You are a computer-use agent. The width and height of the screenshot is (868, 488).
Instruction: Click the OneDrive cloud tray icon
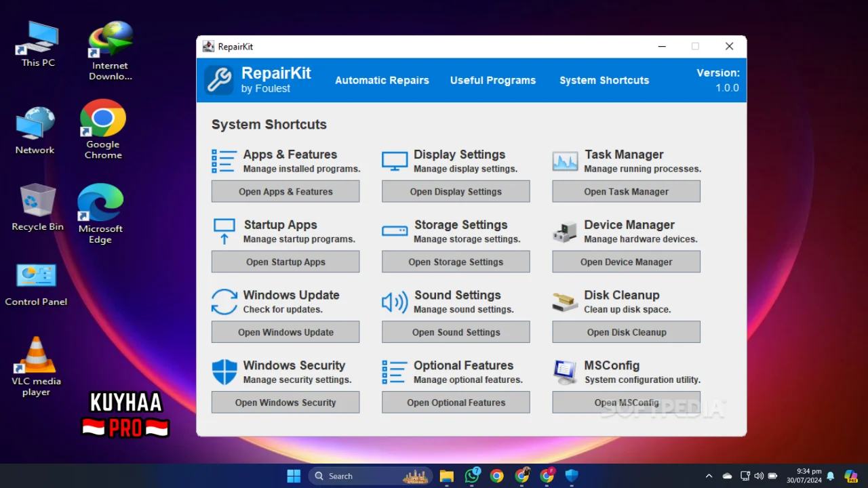pyautogui.click(x=727, y=476)
